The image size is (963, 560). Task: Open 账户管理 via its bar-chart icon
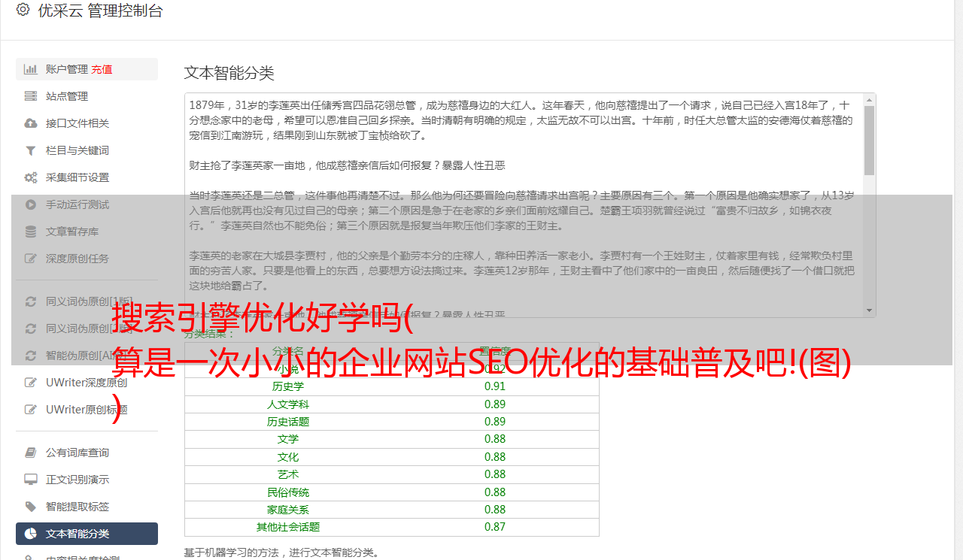click(x=30, y=69)
